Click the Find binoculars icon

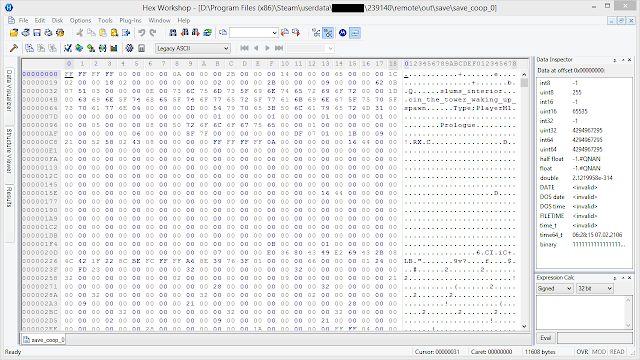click(x=173, y=33)
